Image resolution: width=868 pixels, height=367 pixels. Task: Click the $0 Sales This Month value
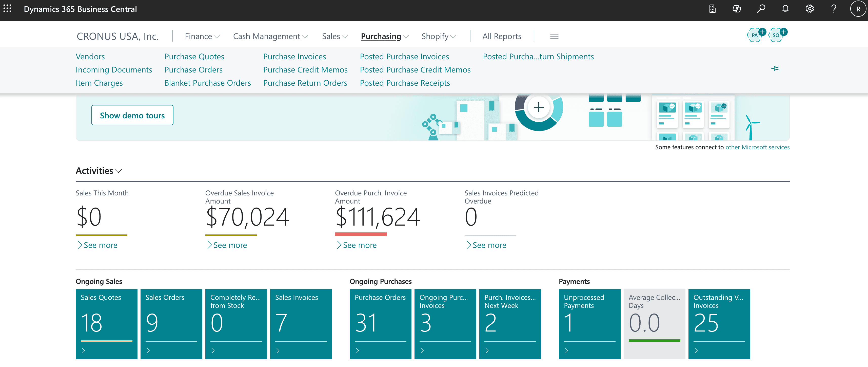[x=89, y=217]
